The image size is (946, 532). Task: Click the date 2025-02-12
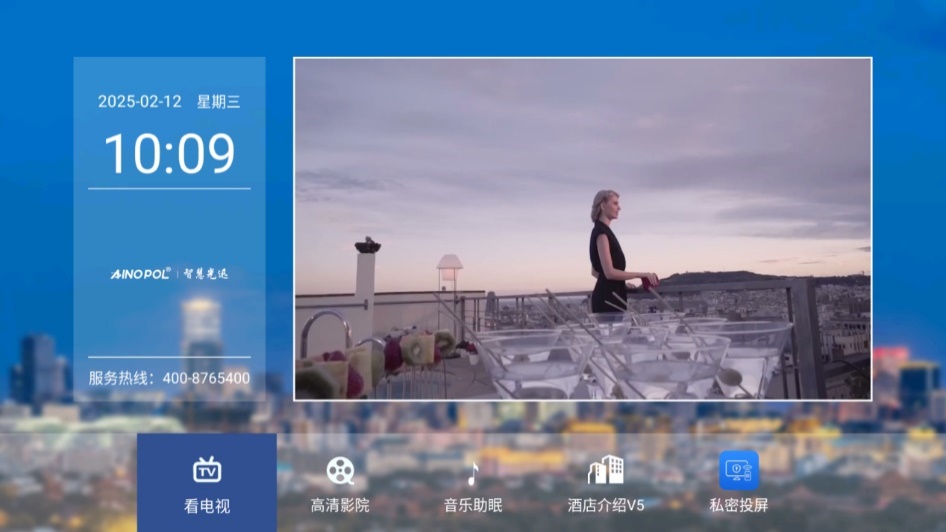(x=140, y=102)
